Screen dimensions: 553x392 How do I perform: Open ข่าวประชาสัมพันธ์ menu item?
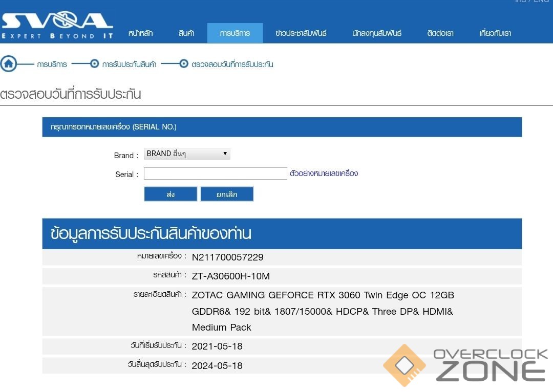pos(301,33)
